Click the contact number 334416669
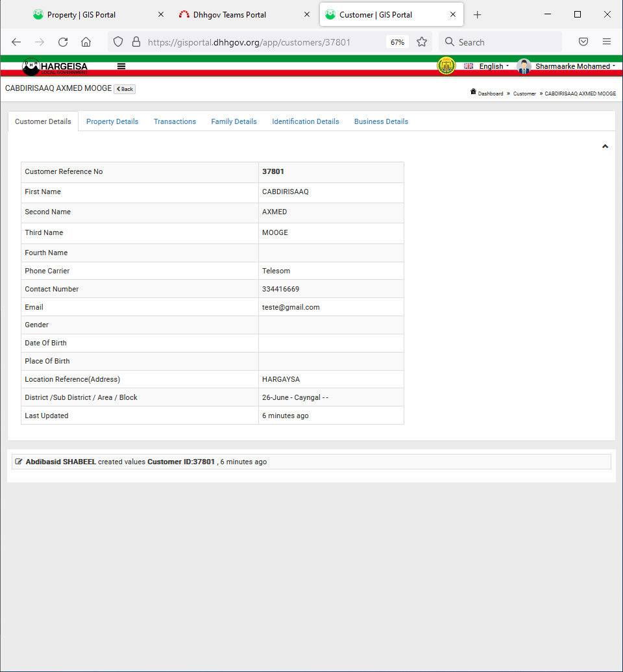The height and width of the screenshot is (672, 623). [280, 289]
